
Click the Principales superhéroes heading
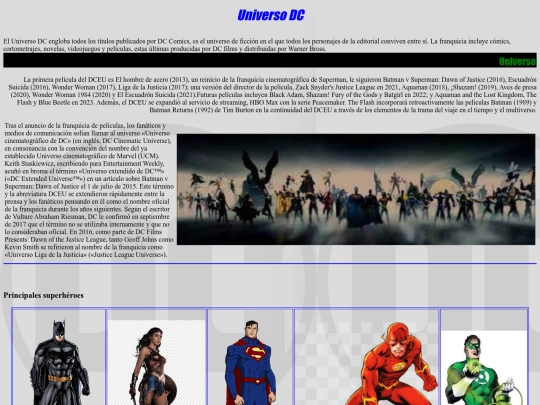coord(43,295)
